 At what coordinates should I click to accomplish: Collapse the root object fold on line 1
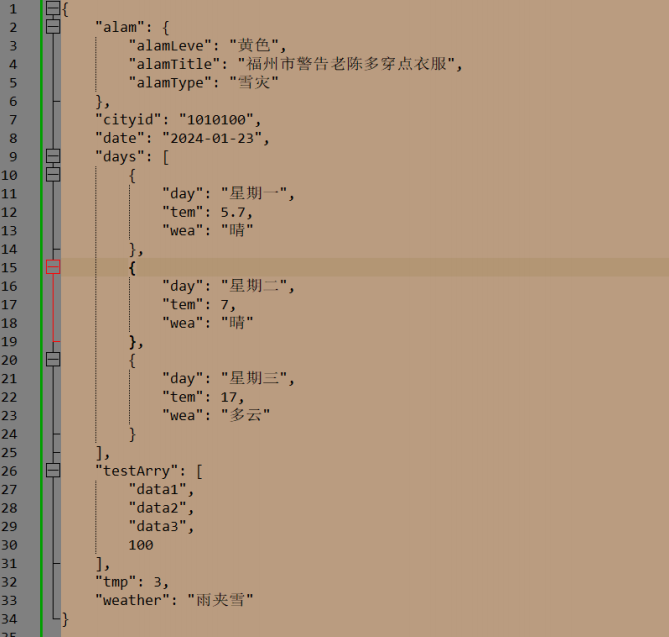coord(53,8)
